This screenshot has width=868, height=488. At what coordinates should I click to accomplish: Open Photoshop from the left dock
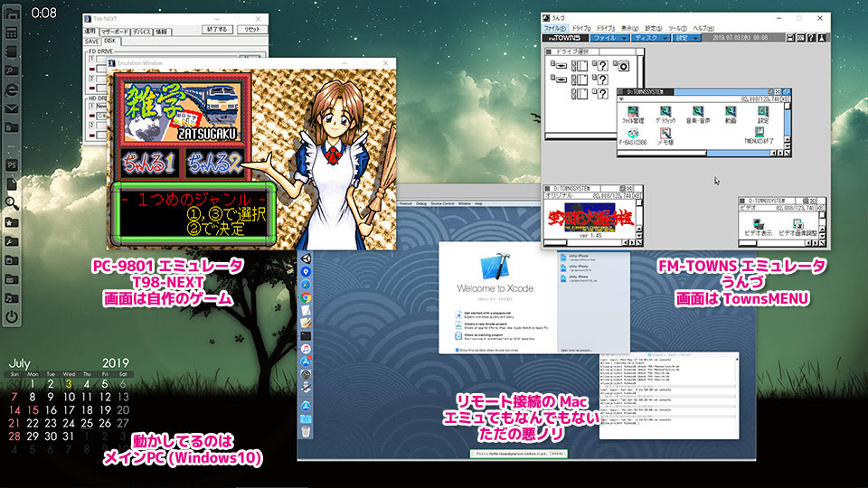point(11,165)
